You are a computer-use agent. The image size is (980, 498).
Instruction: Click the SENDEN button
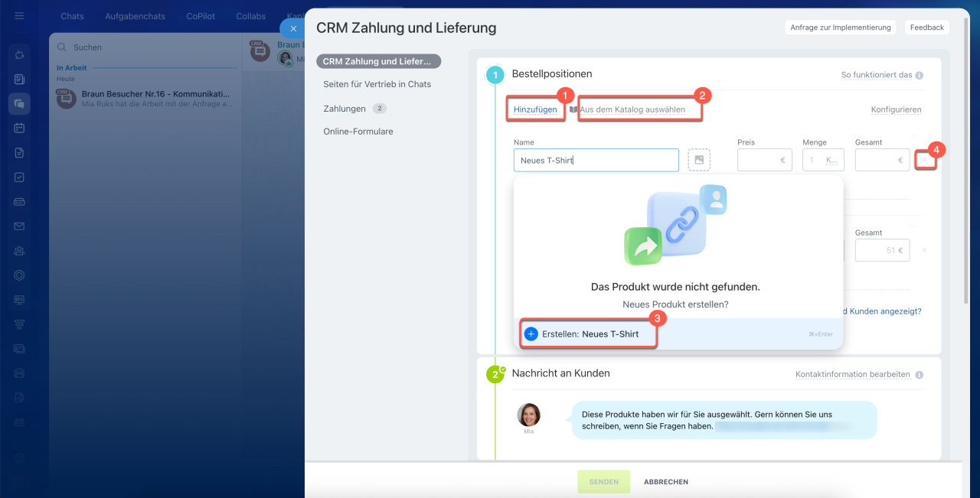click(604, 482)
